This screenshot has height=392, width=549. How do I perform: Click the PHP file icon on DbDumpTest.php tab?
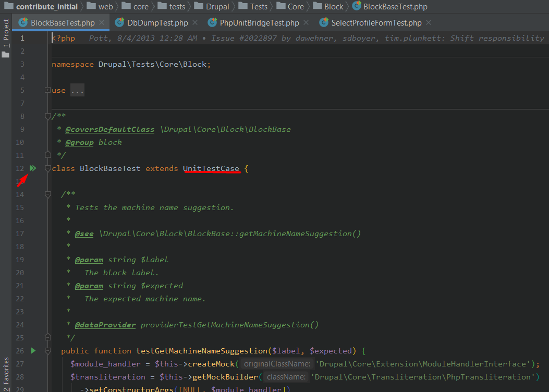(120, 22)
